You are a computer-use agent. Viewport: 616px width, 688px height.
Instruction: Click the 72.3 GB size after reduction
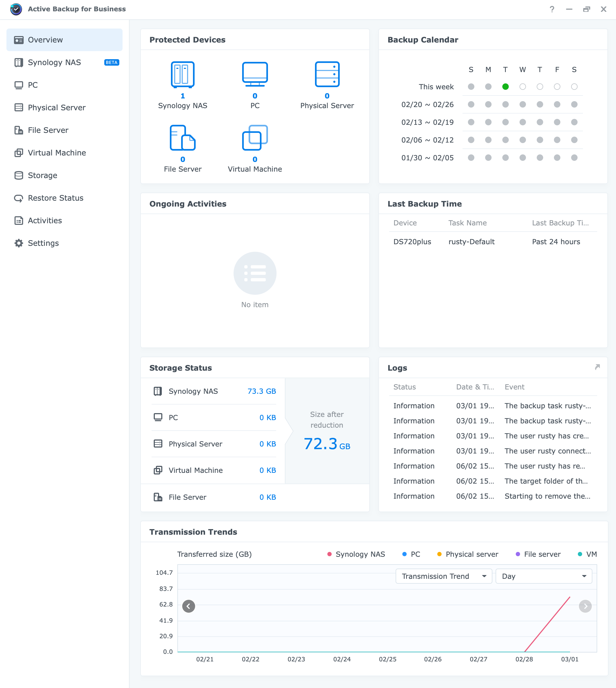click(x=327, y=444)
